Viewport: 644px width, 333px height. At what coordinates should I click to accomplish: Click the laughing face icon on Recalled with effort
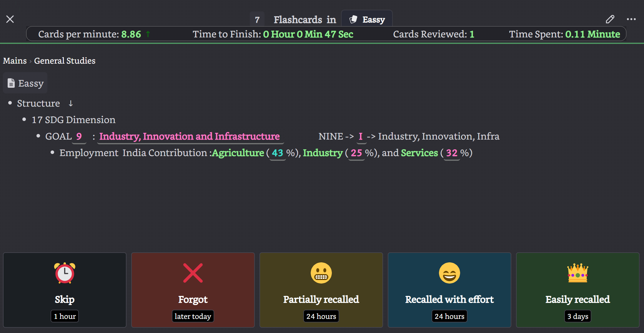pyautogui.click(x=449, y=273)
